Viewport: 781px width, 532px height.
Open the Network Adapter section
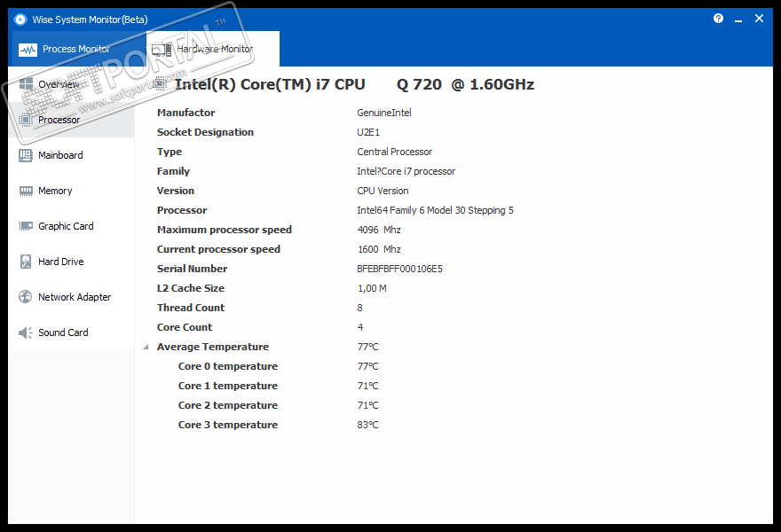(71, 297)
